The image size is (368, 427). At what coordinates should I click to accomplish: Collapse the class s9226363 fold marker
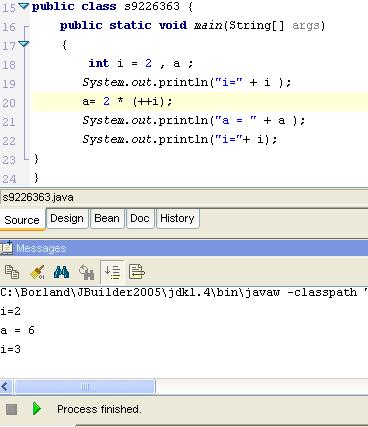[x=23, y=6]
